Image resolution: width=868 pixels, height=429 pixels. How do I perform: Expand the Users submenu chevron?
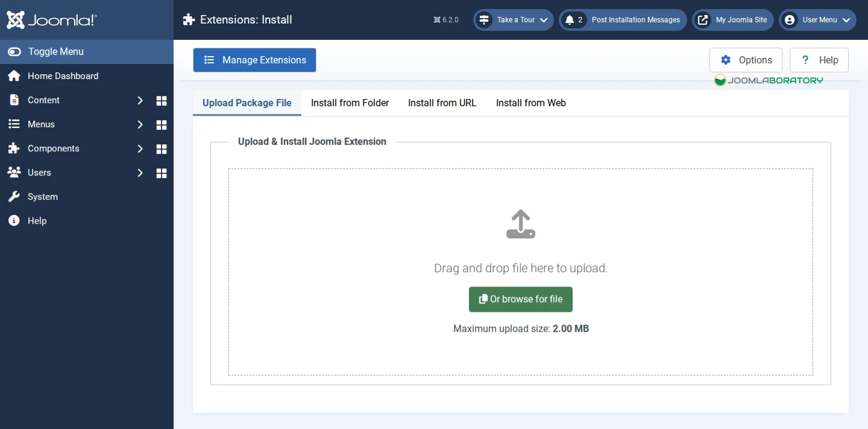pos(140,173)
